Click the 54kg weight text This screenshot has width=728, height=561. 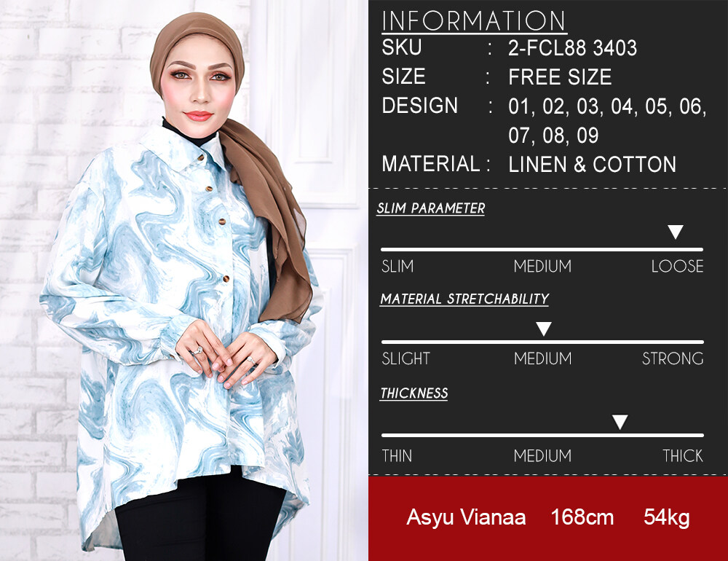coord(667,518)
